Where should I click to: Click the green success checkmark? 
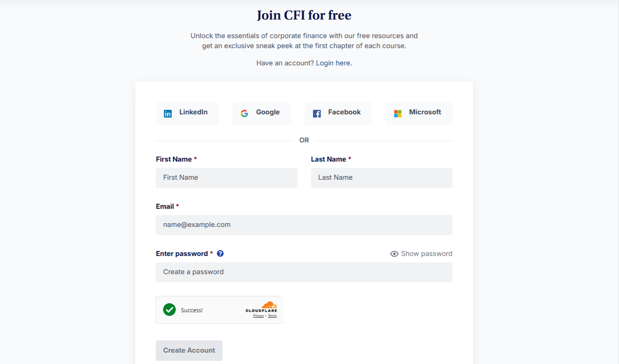[x=169, y=310]
